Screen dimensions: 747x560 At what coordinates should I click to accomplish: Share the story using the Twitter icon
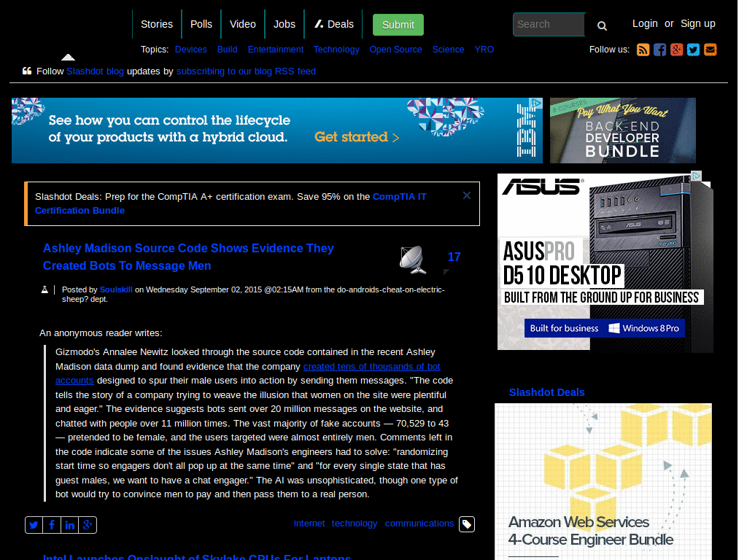click(34, 524)
